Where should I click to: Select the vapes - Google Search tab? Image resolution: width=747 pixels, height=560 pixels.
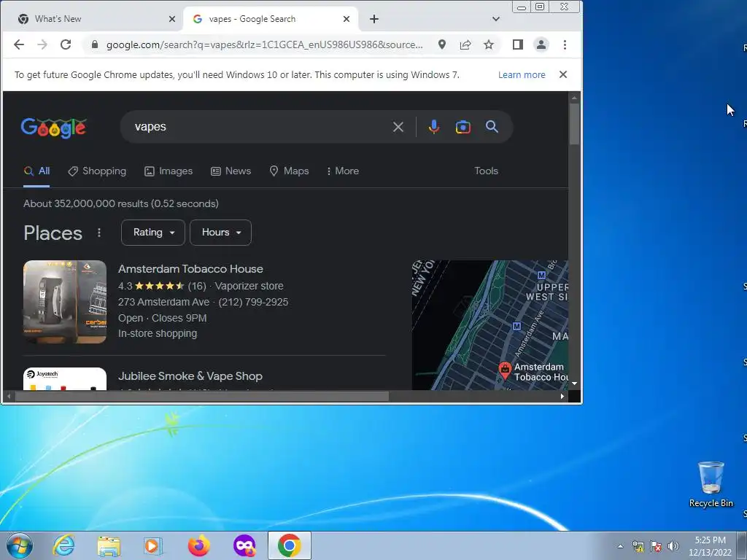[270, 19]
